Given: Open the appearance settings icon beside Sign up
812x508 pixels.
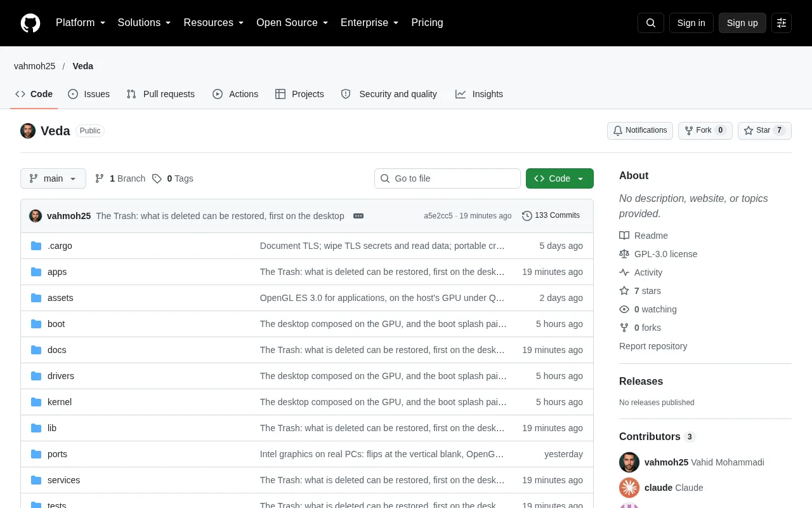Looking at the screenshot, I should 782,23.
